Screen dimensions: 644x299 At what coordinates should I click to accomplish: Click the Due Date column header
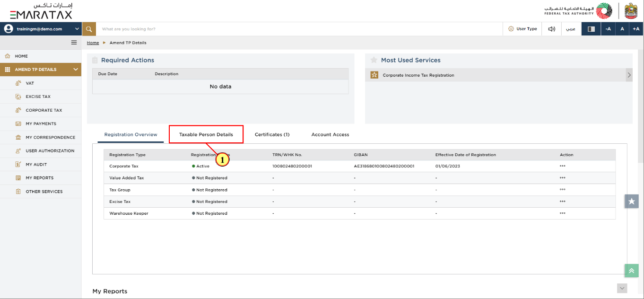108,74
